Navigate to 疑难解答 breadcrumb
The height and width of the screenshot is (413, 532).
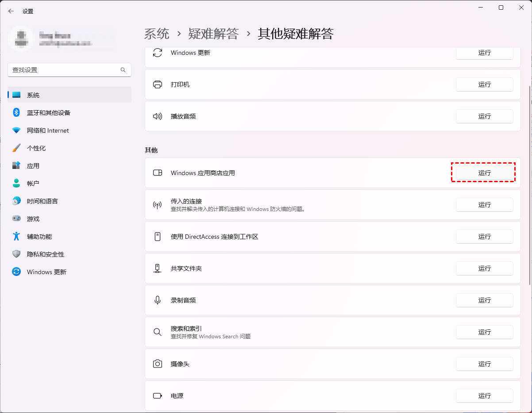213,34
